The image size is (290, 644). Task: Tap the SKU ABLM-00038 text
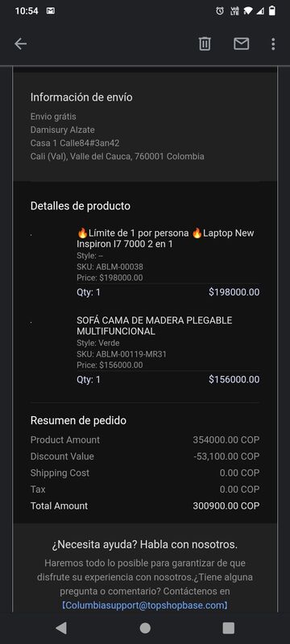click(x=110, y=267)
